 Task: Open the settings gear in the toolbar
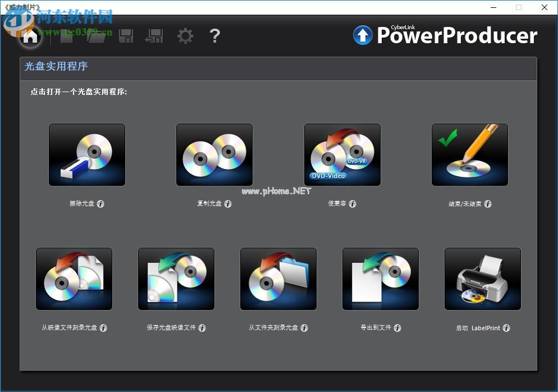coord(185,36)
